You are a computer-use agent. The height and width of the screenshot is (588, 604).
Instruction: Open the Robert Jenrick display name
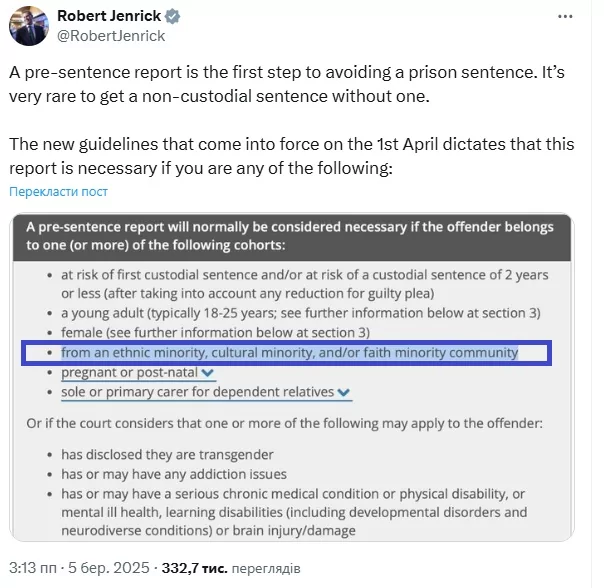pyautogui.click(x=109, y=16)
